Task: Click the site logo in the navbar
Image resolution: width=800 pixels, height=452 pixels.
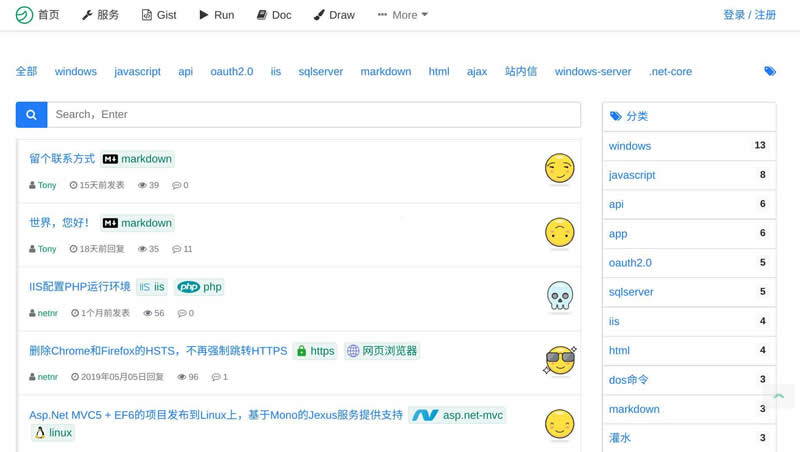Action: 23,15
